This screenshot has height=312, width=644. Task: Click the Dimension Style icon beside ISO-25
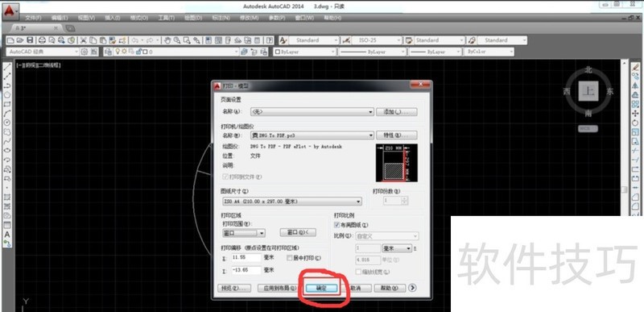[x=346, y=40]
